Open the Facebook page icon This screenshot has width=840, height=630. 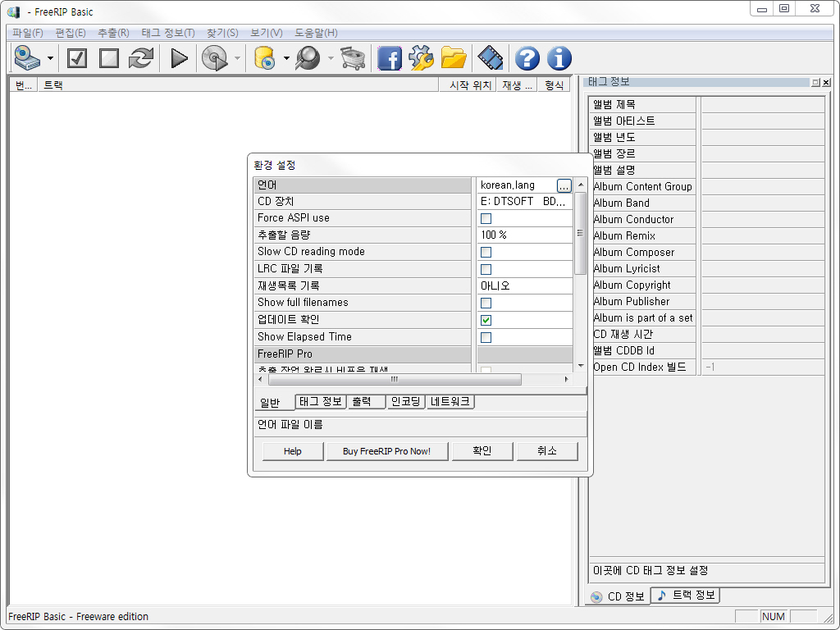click(x=390, y=58)
